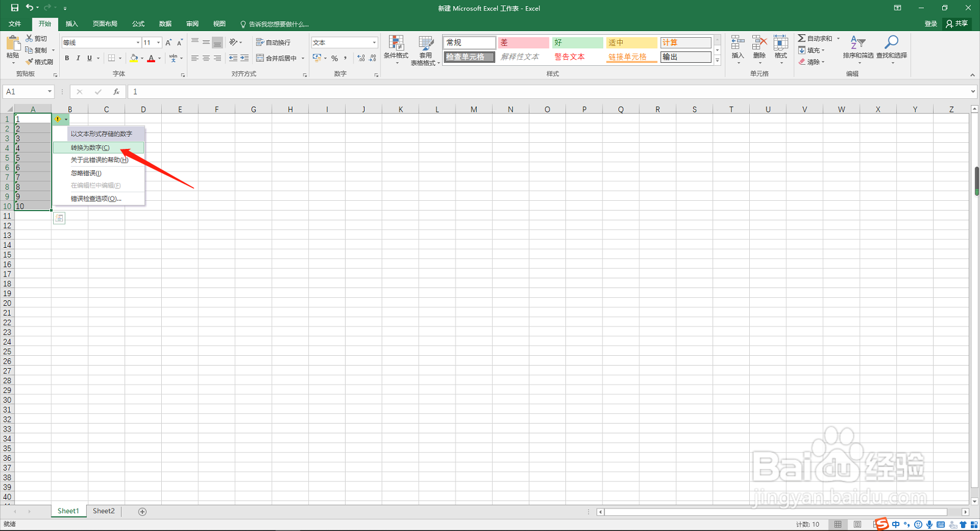Open Format as Table (套用表格格式)
The image size is (980, 531).
(x=426, y=50)
